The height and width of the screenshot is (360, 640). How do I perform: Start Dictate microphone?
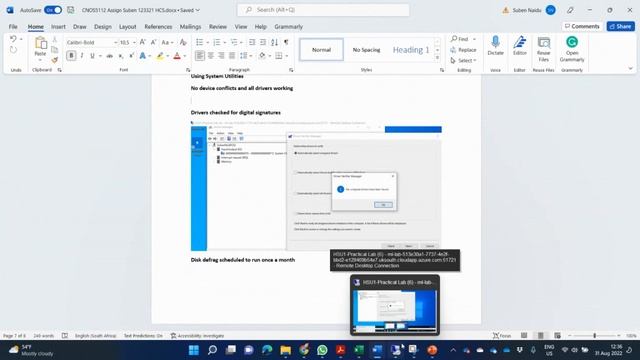click(495, 46)
